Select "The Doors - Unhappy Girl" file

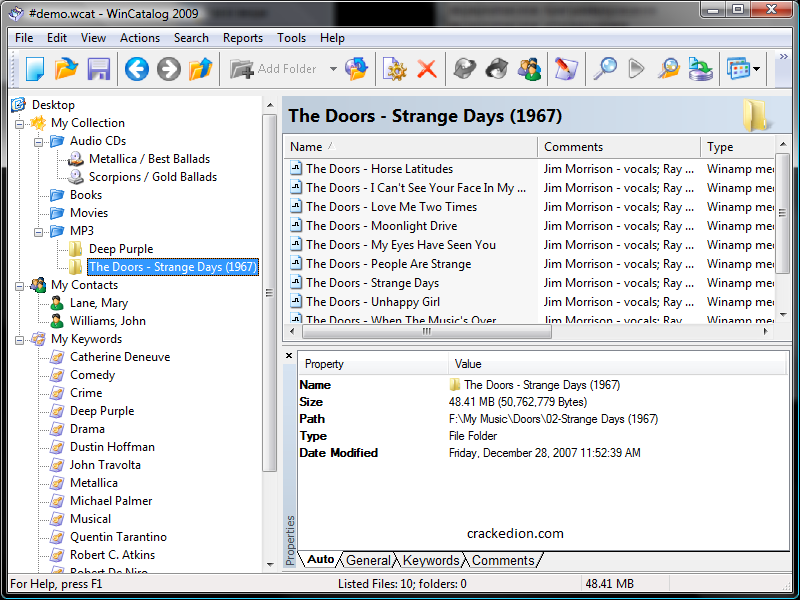[373, 302]
